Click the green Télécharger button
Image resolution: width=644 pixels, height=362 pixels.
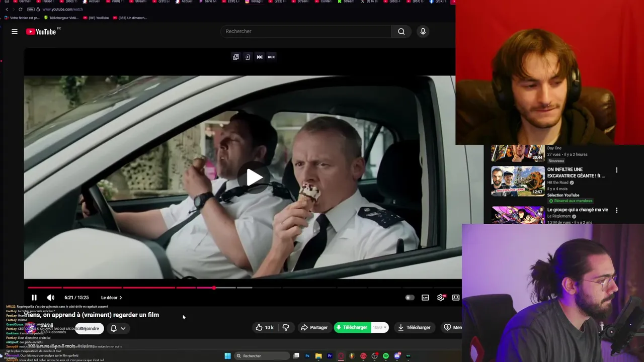(352, 327)
